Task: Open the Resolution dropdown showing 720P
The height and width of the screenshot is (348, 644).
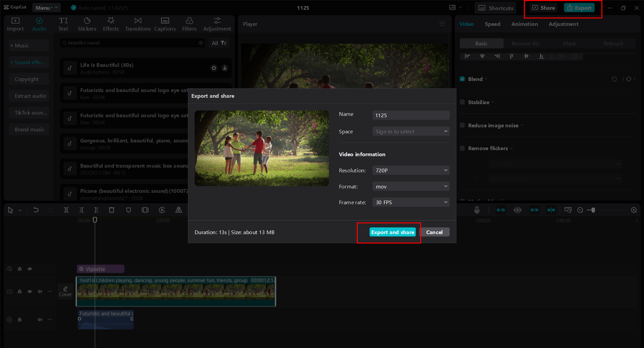Action: (x=411, y=171)
